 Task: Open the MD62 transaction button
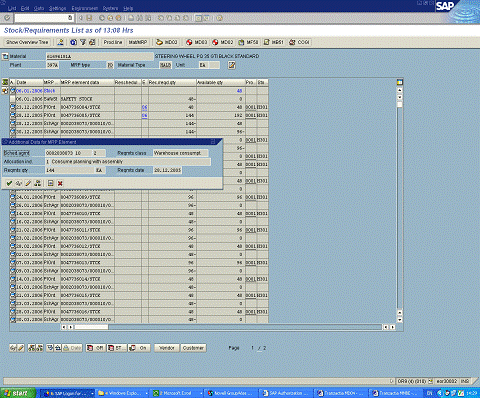[x=223, y=42]
